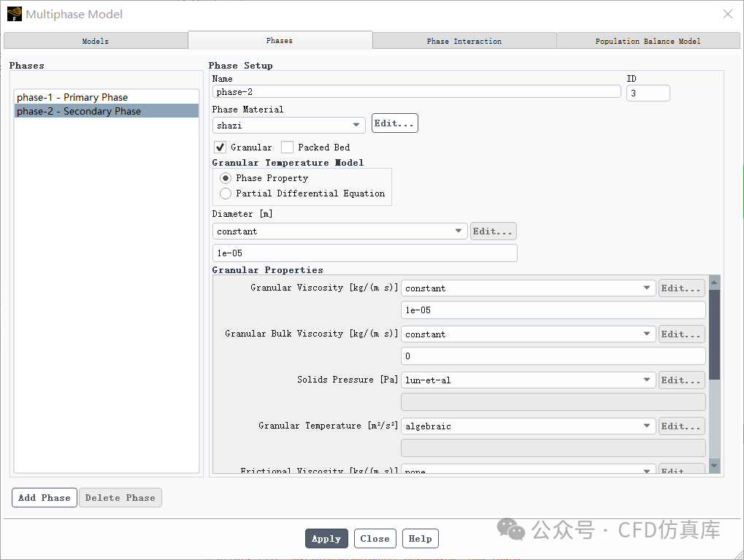Viewport: 744px width, 560px height.
Task: Open the Granular Temperature dropdown algebraic
Action: coord(528,426)
